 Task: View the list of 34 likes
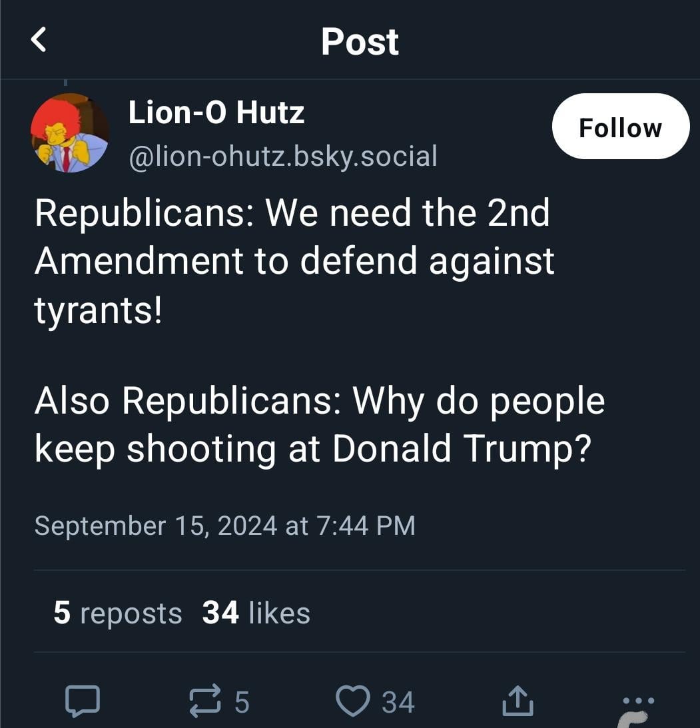(256, 613)
